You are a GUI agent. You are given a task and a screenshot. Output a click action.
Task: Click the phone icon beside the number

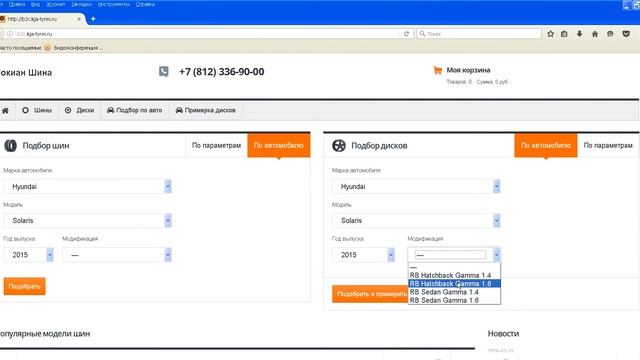point(164,71)
